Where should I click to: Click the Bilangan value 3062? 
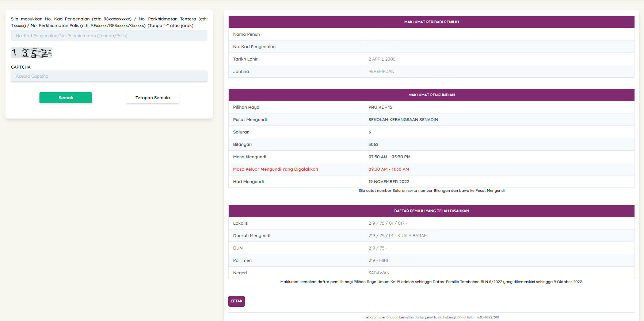point(373,144)
